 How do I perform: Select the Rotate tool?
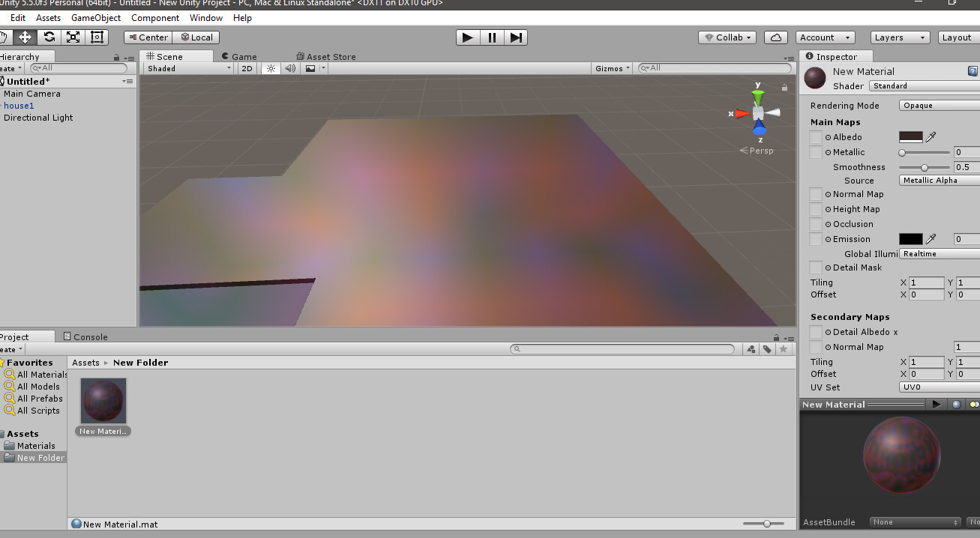(x=48, y=37)
